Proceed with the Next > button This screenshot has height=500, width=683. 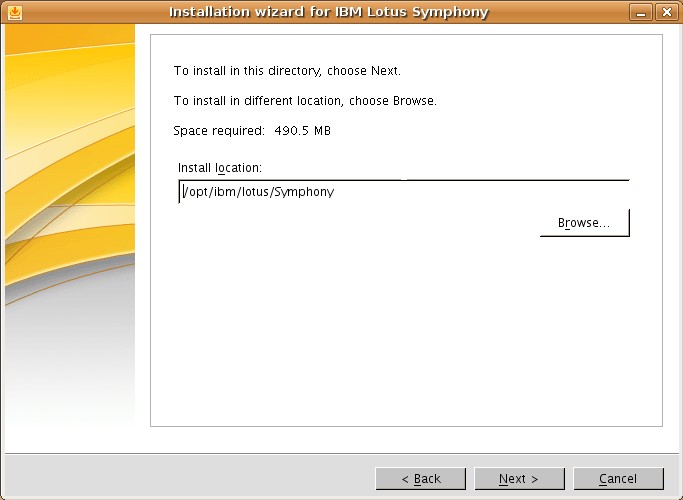[519, 479]
